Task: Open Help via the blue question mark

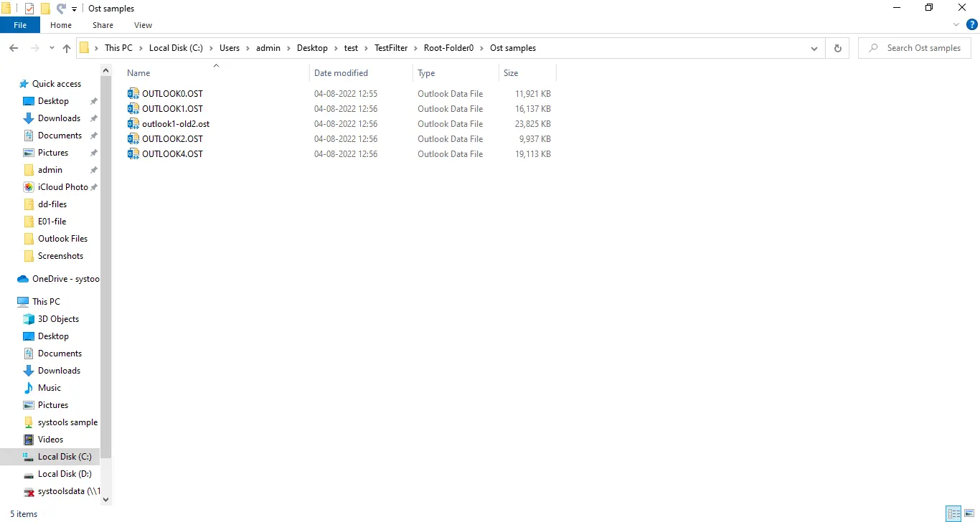Action: coord(972,25)
